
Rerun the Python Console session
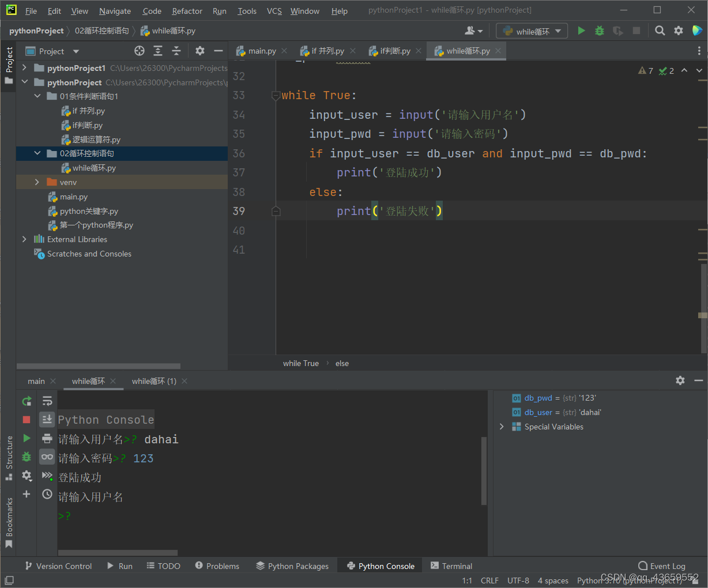pyautogui.click(x=27, y=401)
